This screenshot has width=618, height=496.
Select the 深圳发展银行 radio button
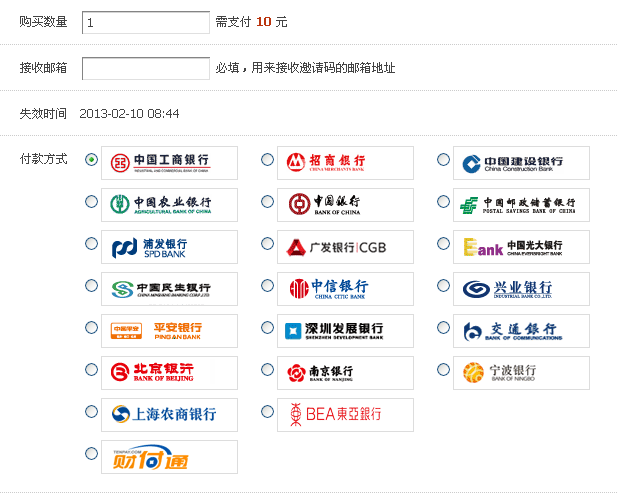267,328
